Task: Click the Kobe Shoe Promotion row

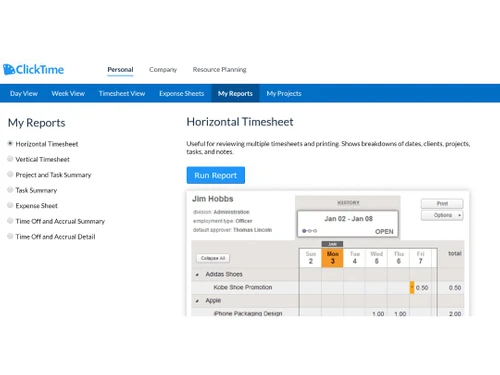Action: point(328,287)
